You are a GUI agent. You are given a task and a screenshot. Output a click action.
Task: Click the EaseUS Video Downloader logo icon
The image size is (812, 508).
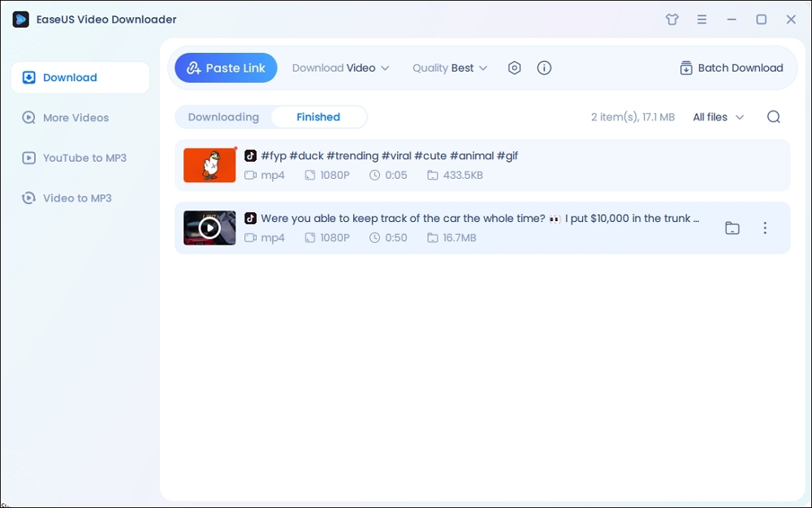click(x=21, y=20)
